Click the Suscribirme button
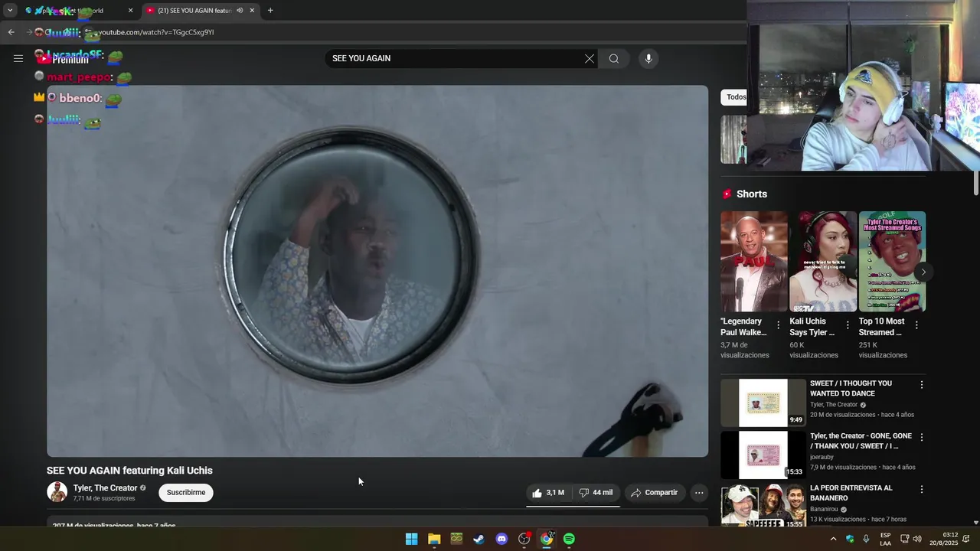980x551 pixels. coord(186,493)
